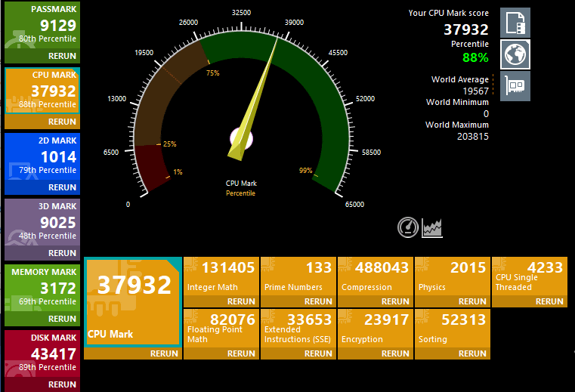Select the Physics 2015 tile
Viewport: 575px width, 392px height.
pos(452,276)
